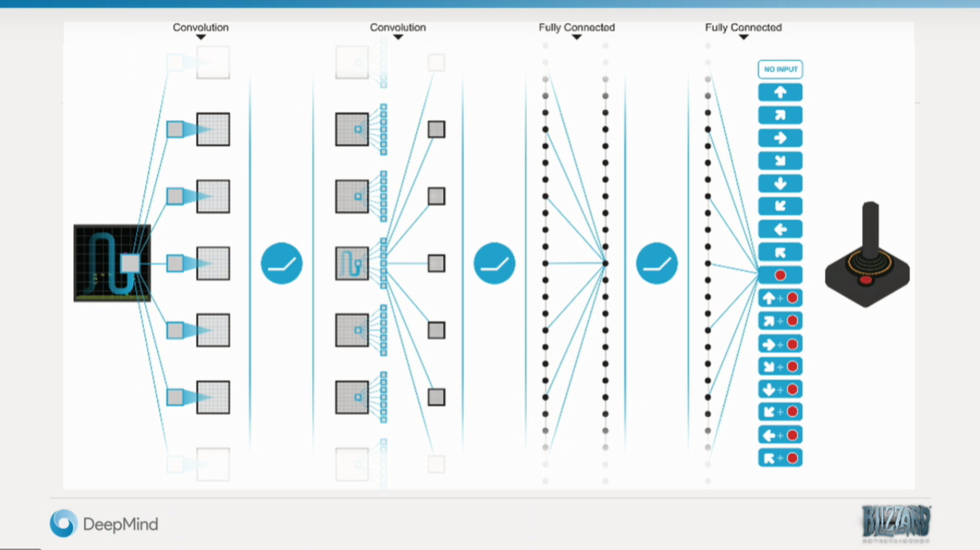Viewport: 980px width, 550px height.
Task: Click the ReLU icon after the first convolution
Action: tap(282, 263)
